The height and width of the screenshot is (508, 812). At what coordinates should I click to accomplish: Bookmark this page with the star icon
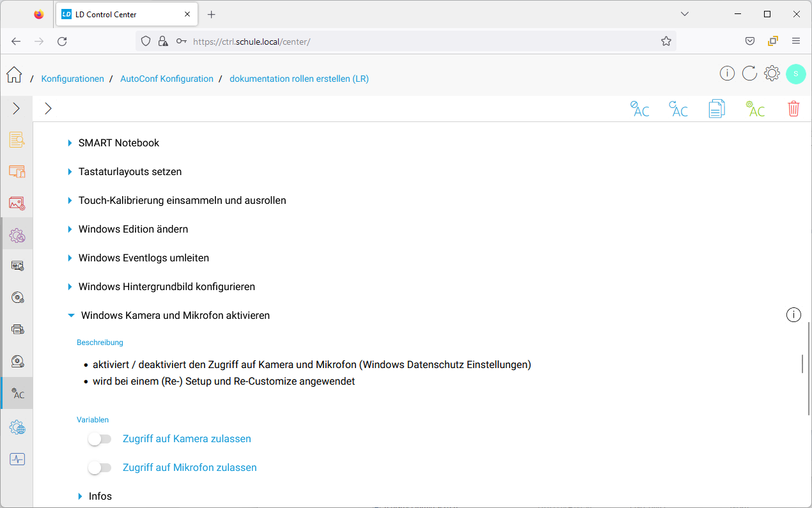[666, 41]
